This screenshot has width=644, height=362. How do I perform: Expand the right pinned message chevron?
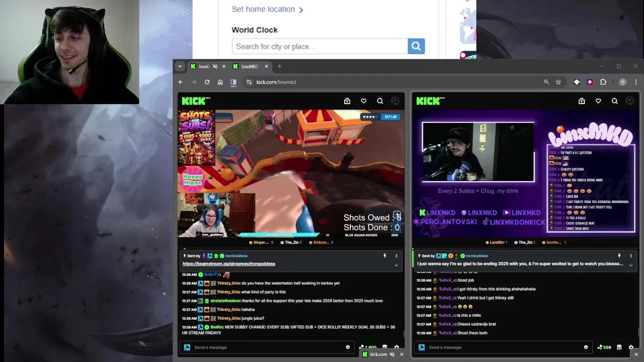tap(631, 265)
